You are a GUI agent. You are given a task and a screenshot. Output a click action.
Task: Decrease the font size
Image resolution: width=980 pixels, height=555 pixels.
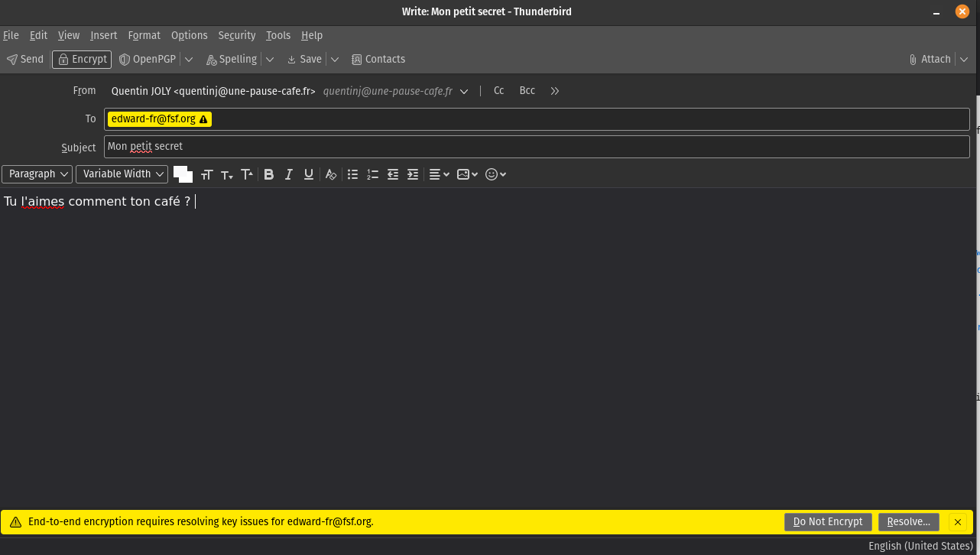point(227,174)
